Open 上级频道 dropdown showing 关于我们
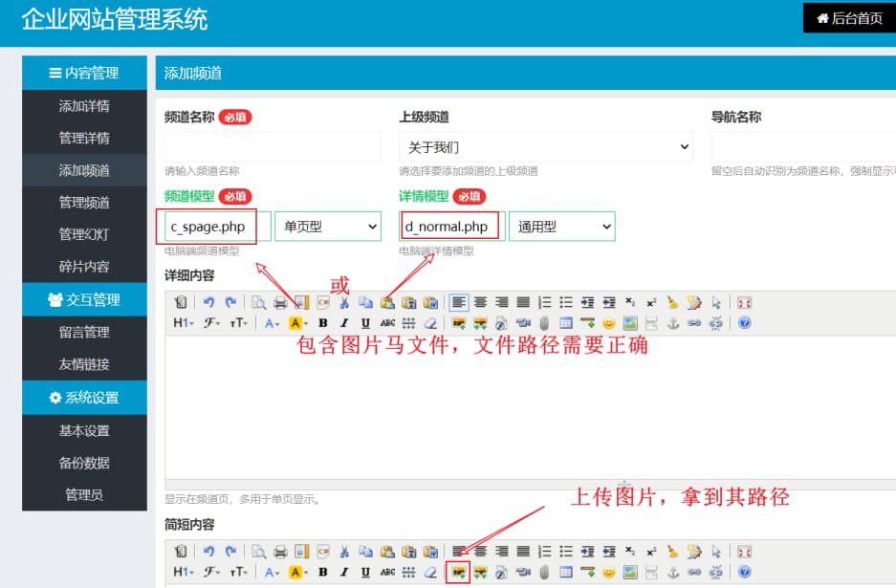This screenshot has width=896, height=588. pyautogui.click(x=546, y=147)
